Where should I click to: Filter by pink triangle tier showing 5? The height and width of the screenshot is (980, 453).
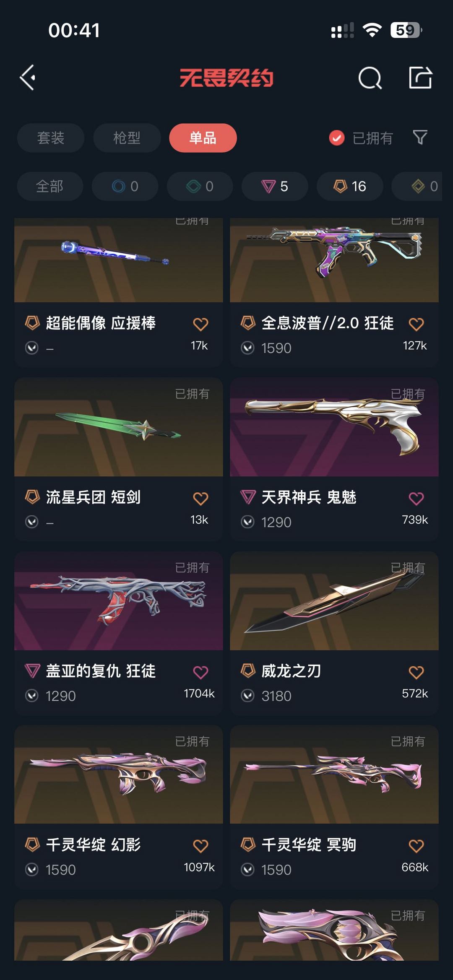pos(275,186)
